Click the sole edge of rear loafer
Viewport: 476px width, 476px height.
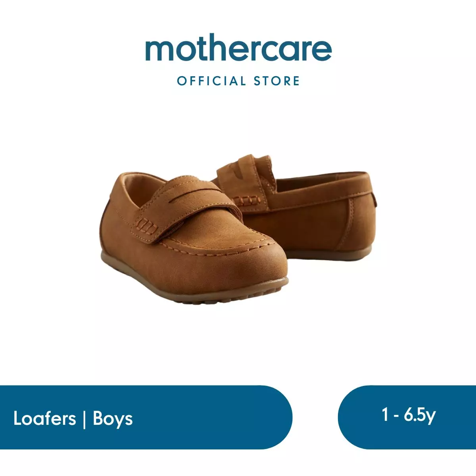(x=329, y=254)
